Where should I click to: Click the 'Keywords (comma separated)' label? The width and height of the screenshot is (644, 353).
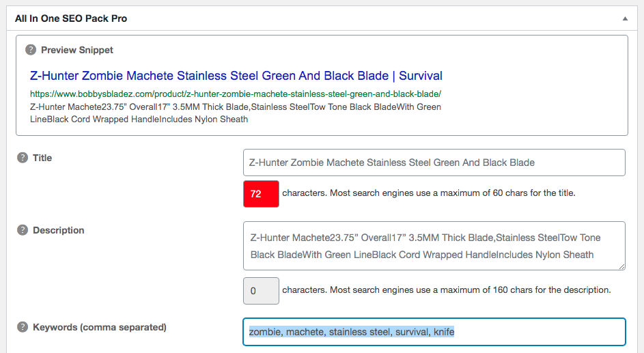tap(100, 327)
